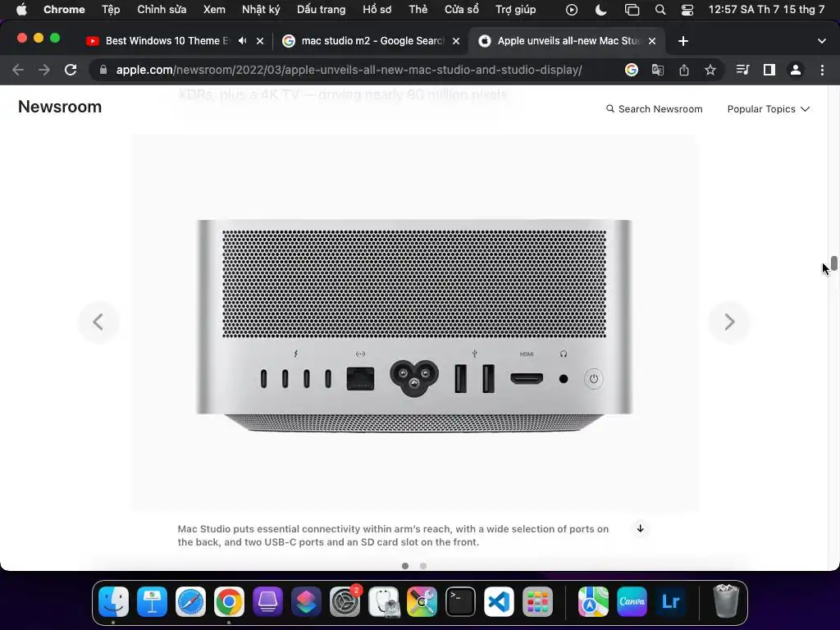Close the Apple unveils Mac Studio tab

pos(652,41)
